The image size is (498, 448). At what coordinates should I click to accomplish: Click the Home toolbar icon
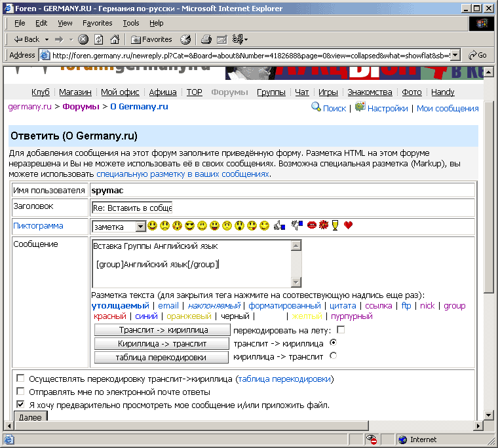(115, 39)
